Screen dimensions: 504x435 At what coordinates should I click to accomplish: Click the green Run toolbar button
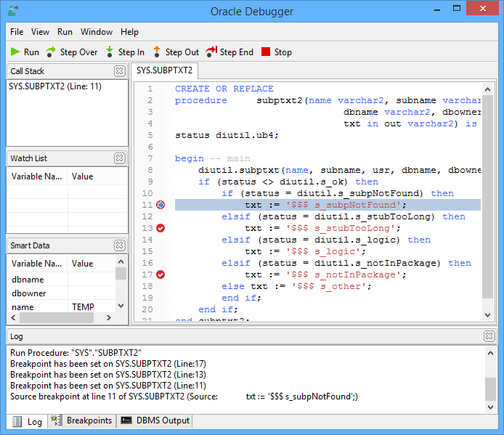(25, 52)
